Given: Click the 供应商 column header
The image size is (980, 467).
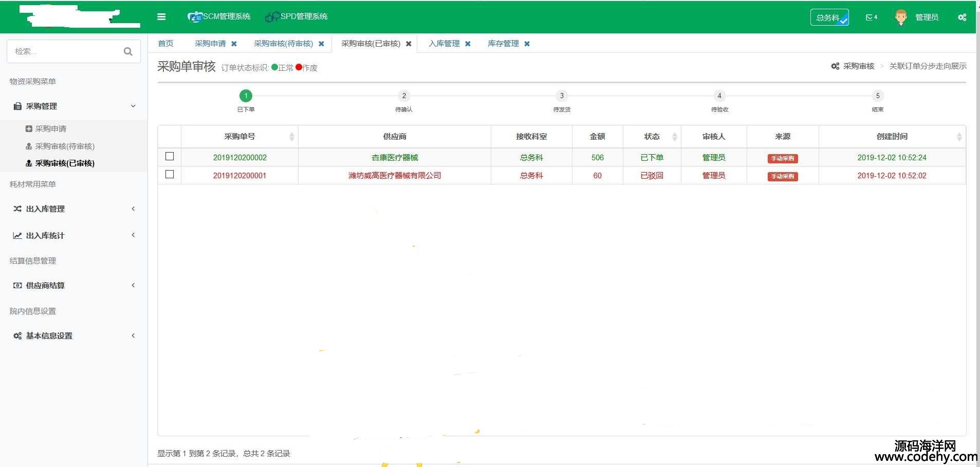Looking at the screenshot, I should 395,137.
